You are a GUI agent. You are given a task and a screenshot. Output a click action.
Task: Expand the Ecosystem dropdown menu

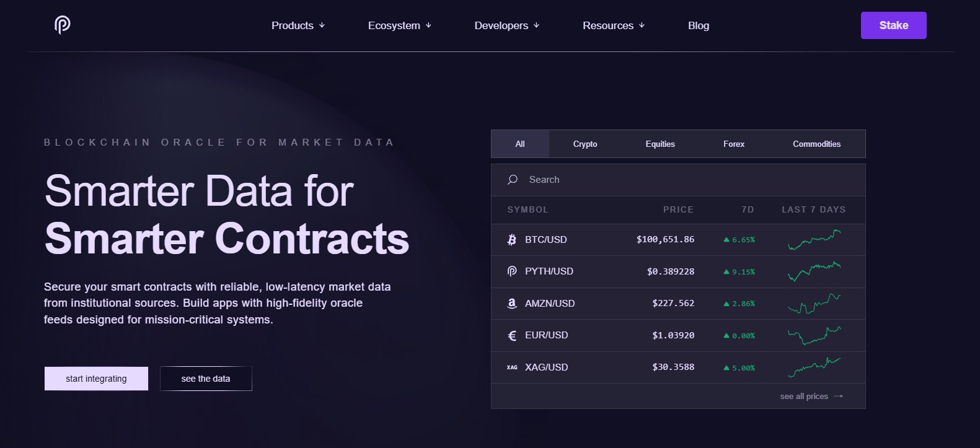[x=399, y=25]
